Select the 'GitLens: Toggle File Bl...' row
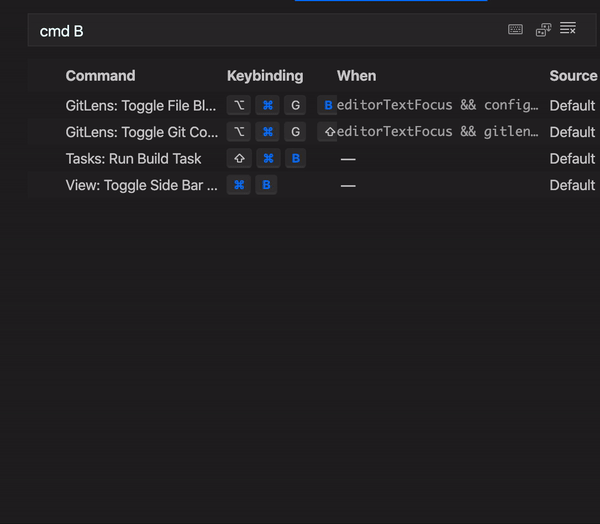The width and height of the screenshot is (600, 524). [312, 105]
